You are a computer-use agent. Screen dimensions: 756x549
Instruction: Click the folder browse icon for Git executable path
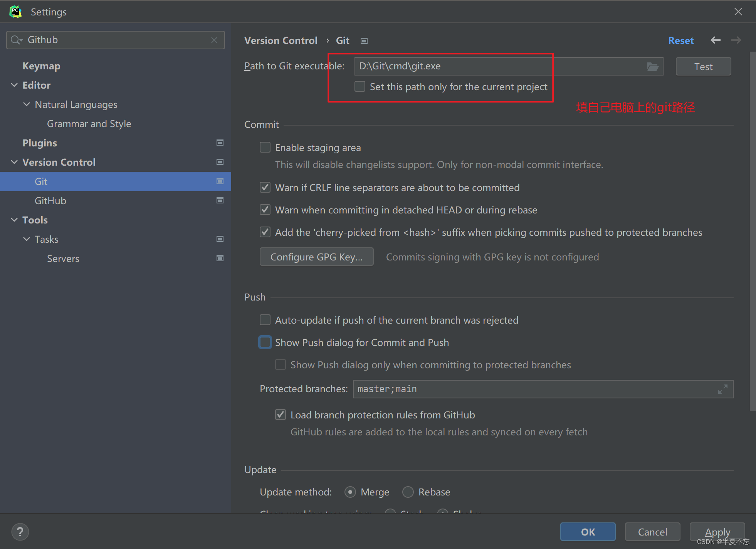653,66
